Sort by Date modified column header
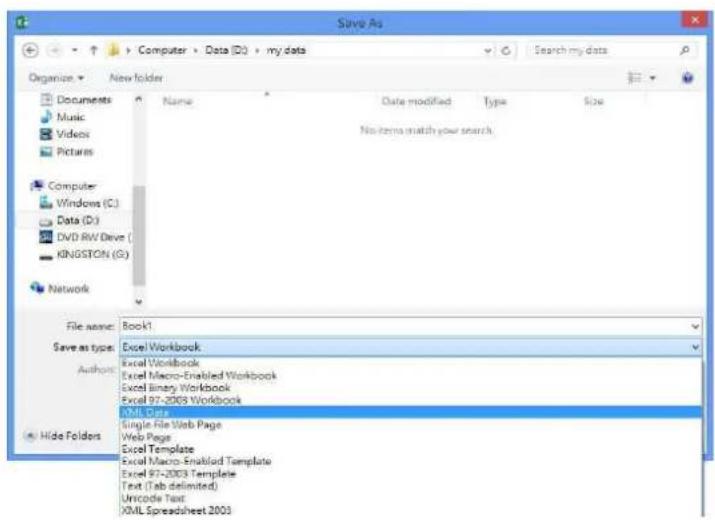715x520 pixels. pos(416,101)
